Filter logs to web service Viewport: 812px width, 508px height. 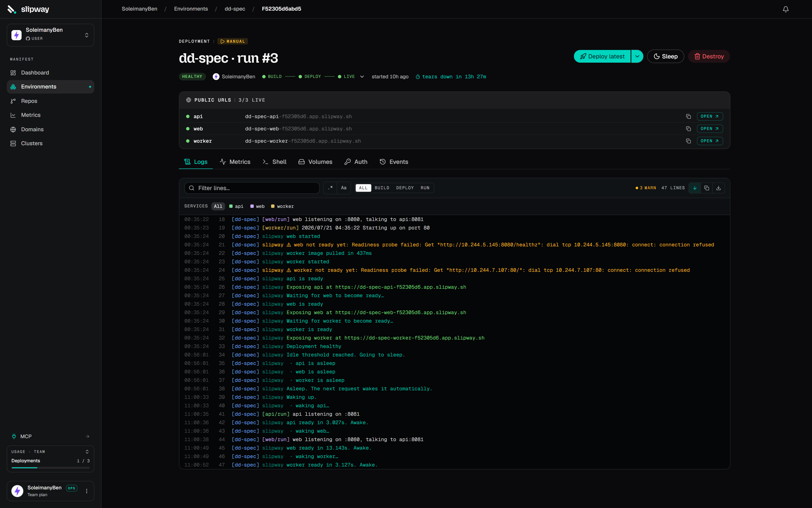[257, 206]
